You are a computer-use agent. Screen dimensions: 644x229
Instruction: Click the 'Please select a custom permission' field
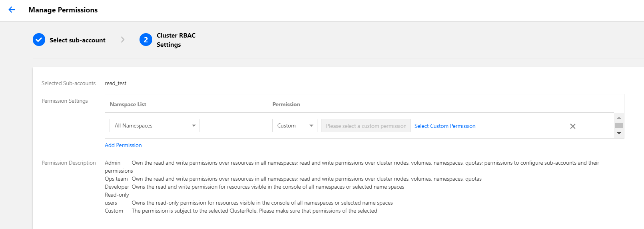[x=366, y=126]
